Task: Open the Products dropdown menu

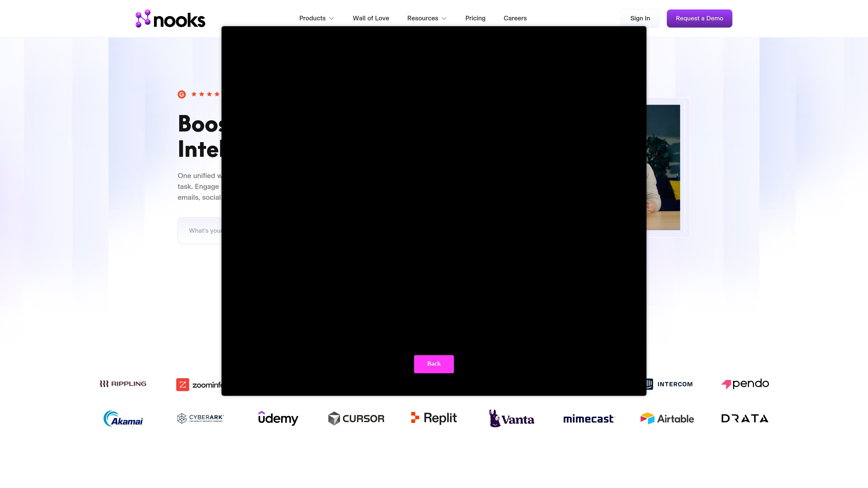Action: [316, 18]
